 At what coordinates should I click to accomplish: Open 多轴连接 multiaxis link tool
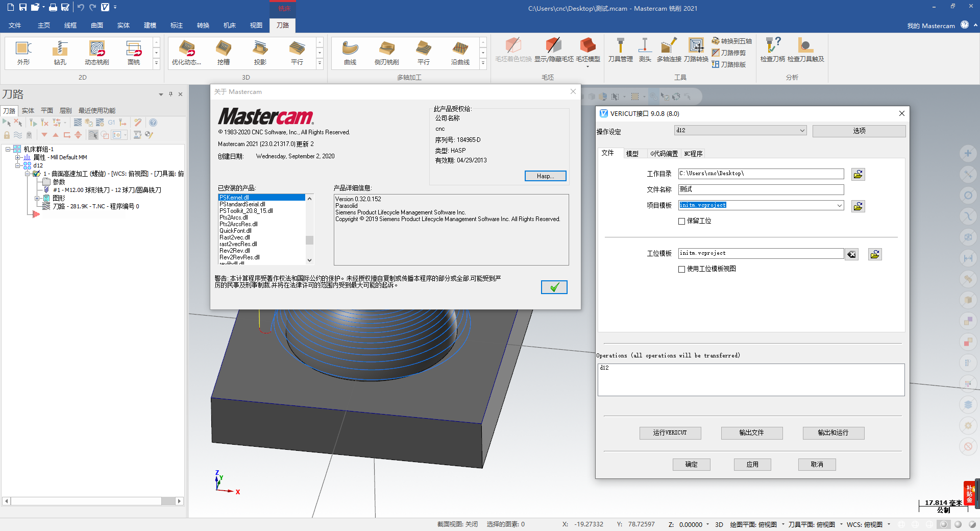[x=669, y=50]
